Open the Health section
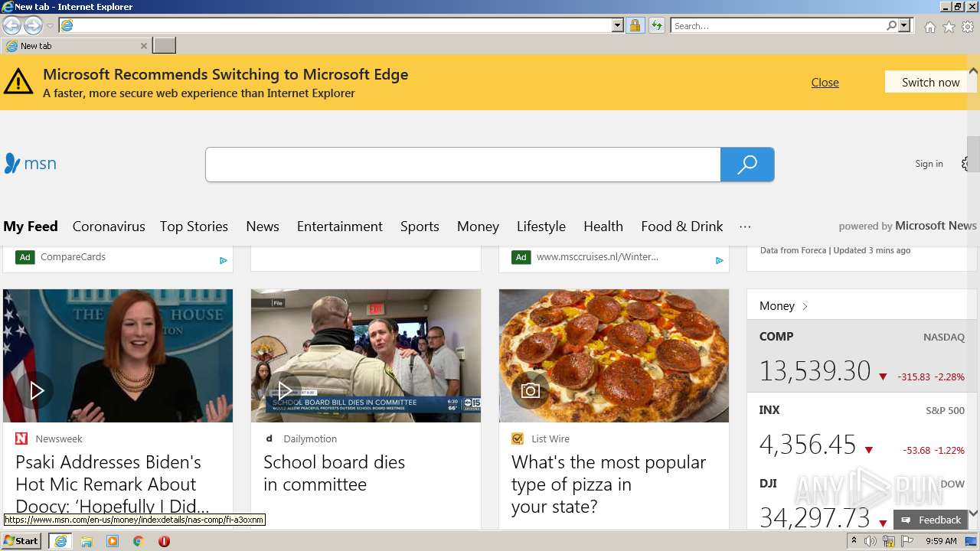The image size is (980, 551). [x=603, y=227]
